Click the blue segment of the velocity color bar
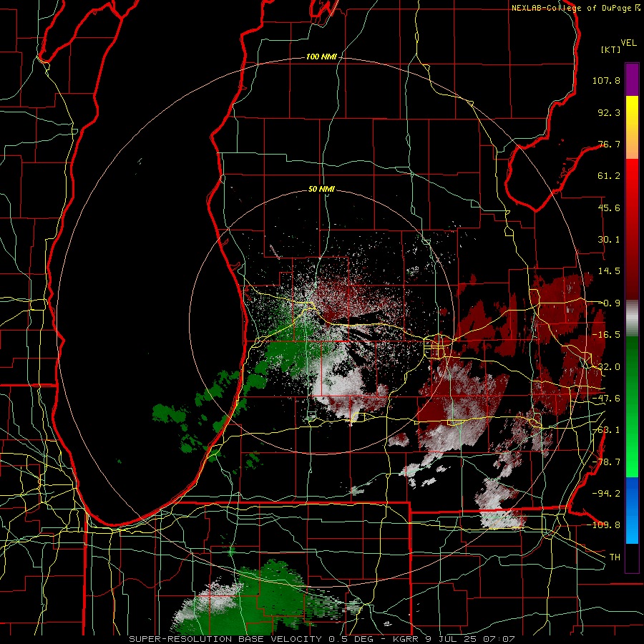Viewport: 644px width, 644px height. click(x=632, y=510)
